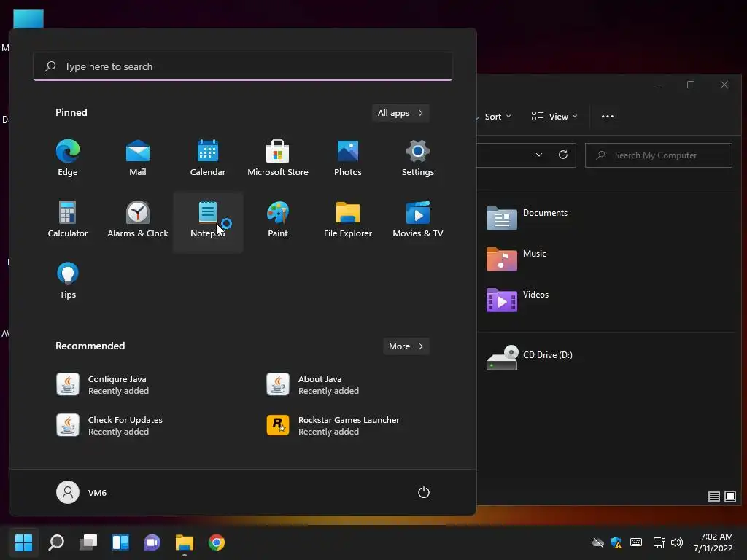
Task: Refresh the File Explorer view
Action: point(563,155)
